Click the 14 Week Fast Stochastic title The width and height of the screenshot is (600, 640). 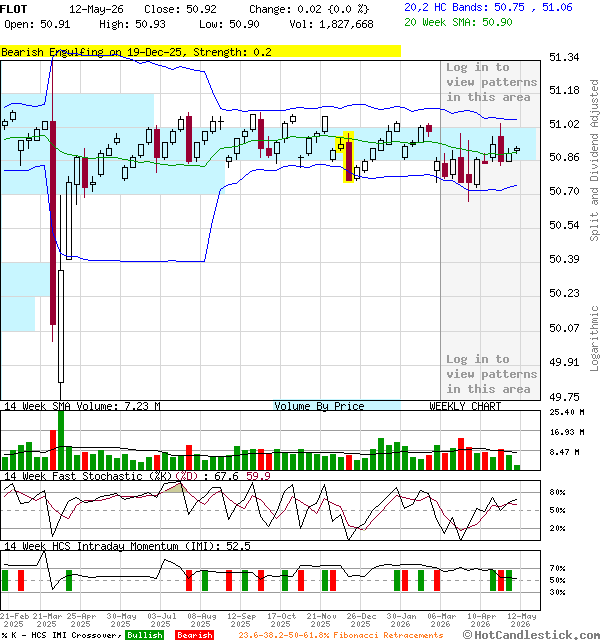88,476
